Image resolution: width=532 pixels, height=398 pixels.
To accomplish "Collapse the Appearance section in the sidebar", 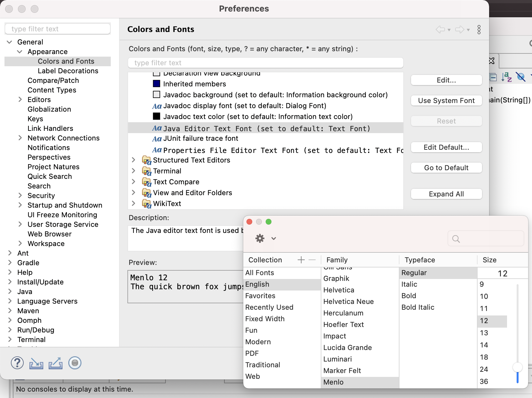I will 20,52.
